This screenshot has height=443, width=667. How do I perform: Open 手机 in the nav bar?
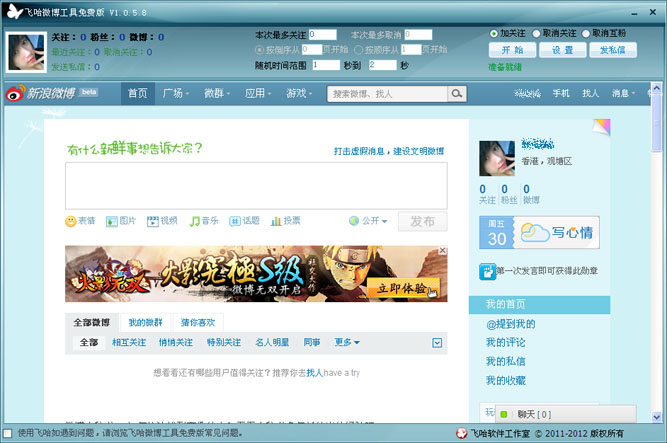561,93
